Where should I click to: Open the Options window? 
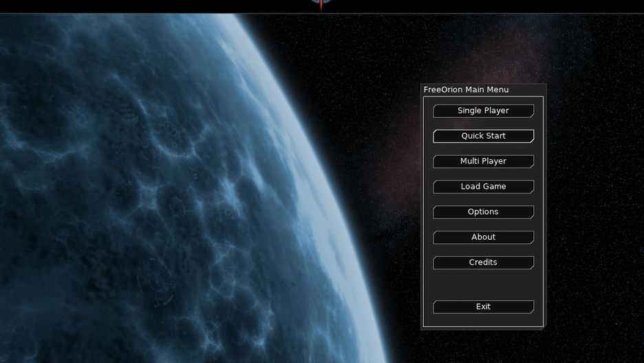pos(484,211)
